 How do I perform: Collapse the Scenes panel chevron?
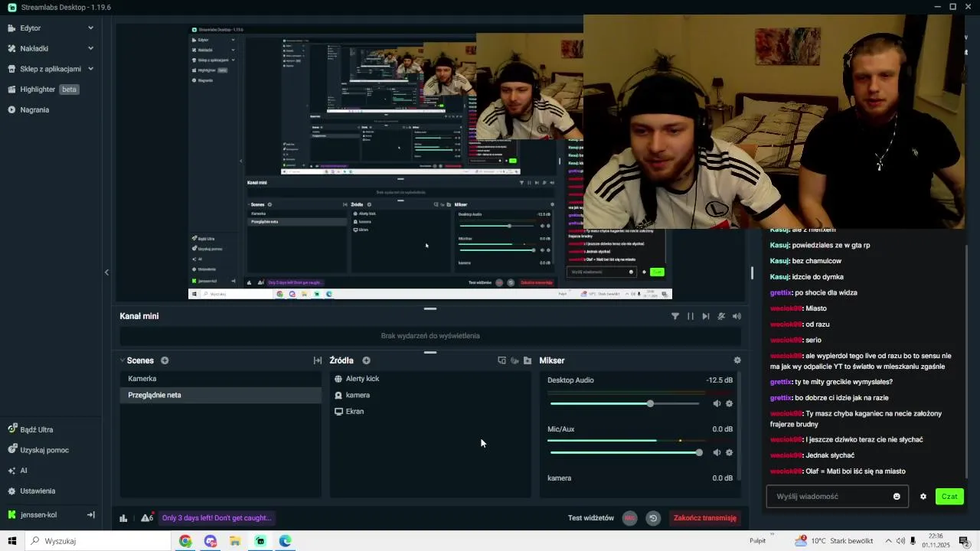(x=122, y=360)
